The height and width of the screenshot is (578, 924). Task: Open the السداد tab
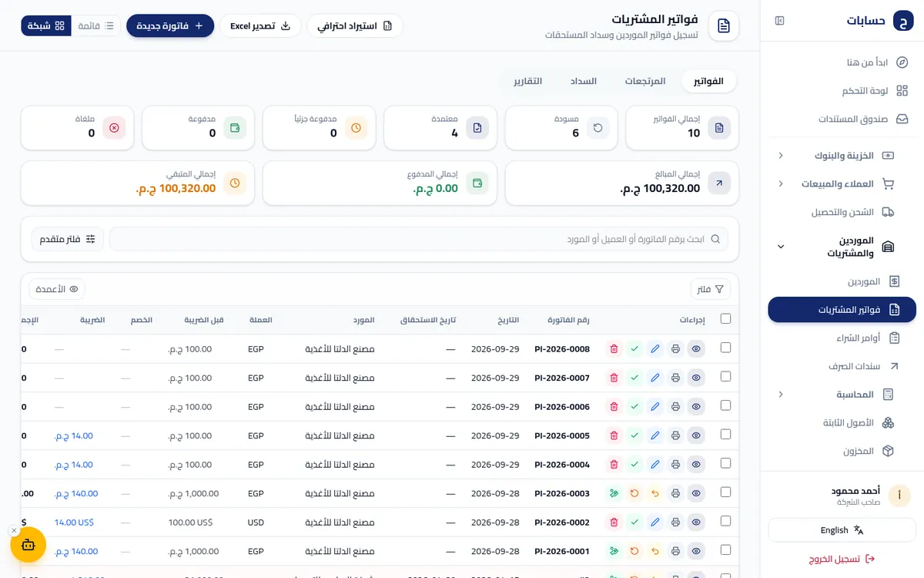[583, 81]
